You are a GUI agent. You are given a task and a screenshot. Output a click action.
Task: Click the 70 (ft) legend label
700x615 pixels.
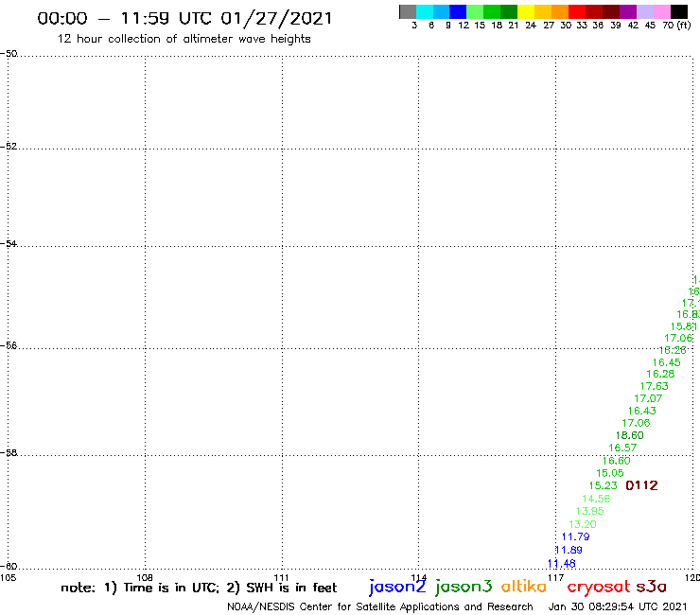click(676, 26)
